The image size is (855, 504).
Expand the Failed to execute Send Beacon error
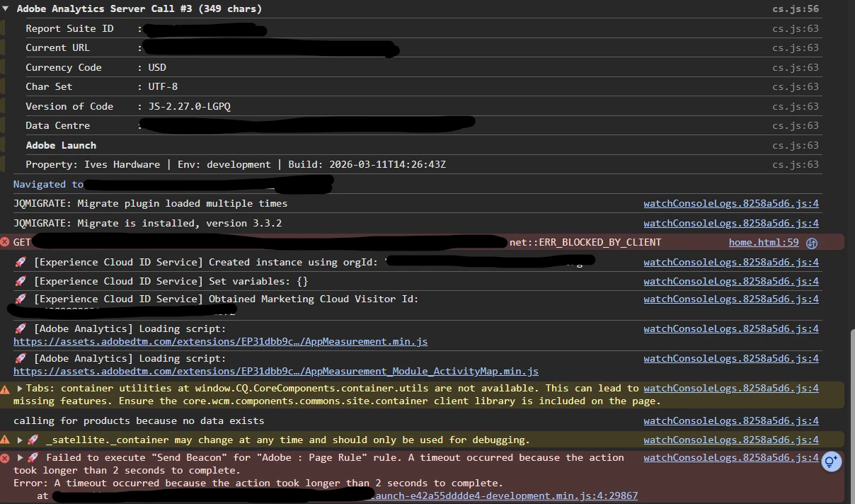pos(20,458)
